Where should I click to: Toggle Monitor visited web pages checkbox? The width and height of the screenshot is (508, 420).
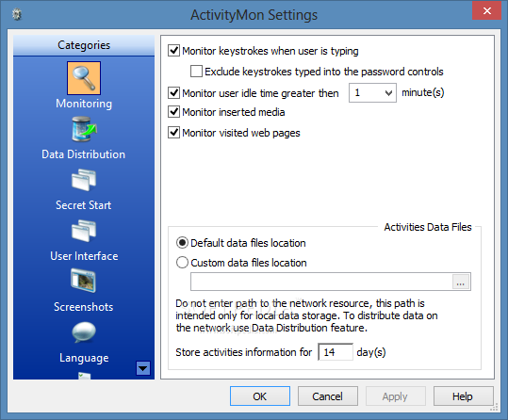(x=174, y=133)
